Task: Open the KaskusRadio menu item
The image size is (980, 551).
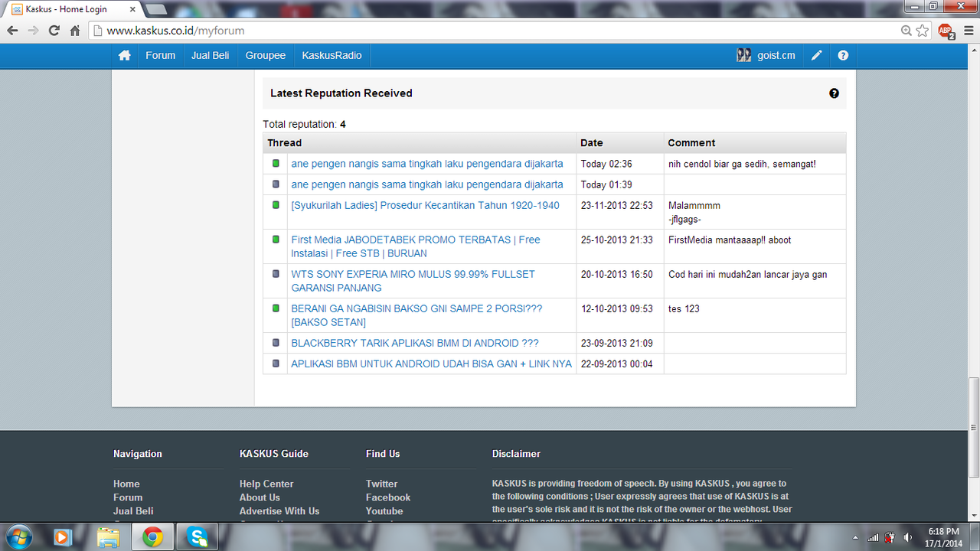Action: tap(332, 55)
